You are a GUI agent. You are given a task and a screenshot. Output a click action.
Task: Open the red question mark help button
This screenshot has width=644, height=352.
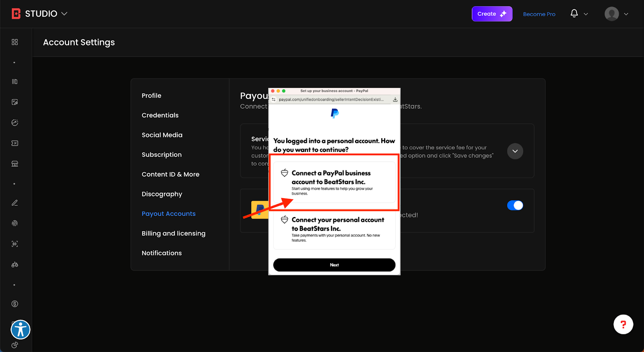pos(623,325)
